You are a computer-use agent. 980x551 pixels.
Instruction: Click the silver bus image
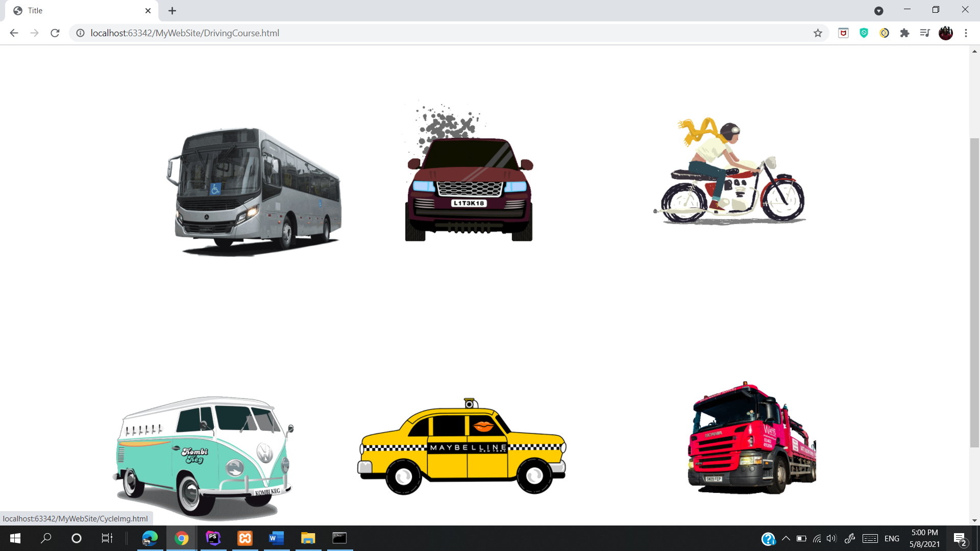254,191
